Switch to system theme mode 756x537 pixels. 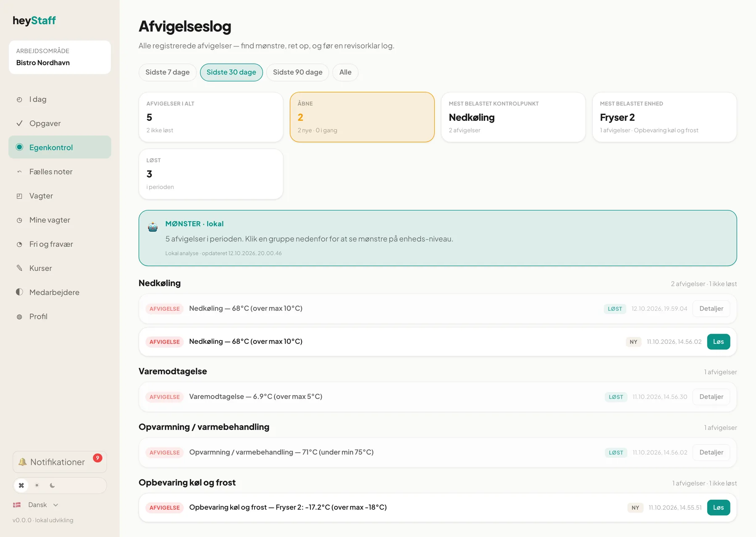21,485
